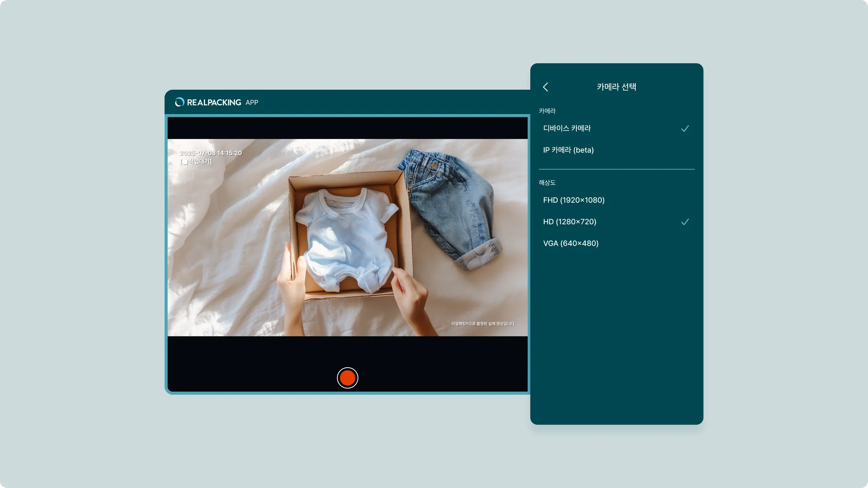This screenshot has height=488, width=868.
Task: Click checkmark beside 디바이스 카메라
Action: [x=685, y=128]
